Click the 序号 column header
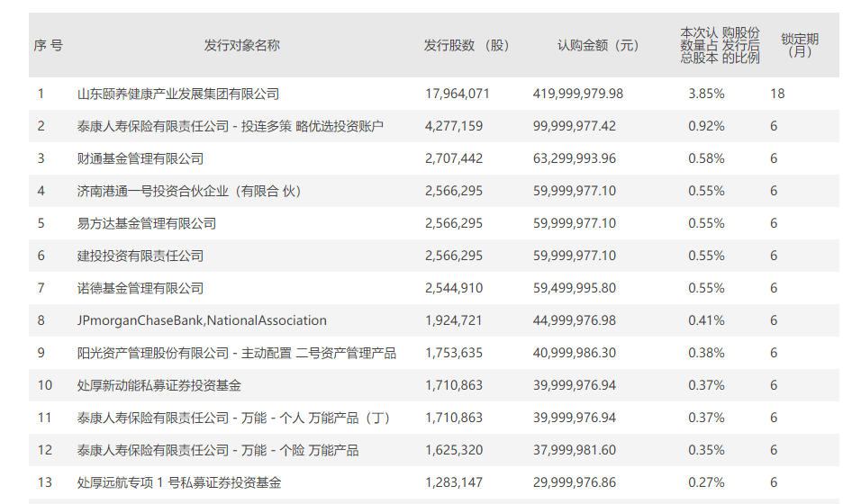Image resolution: width=861 pixels, height=504 pixels. [x=49, y=46]
